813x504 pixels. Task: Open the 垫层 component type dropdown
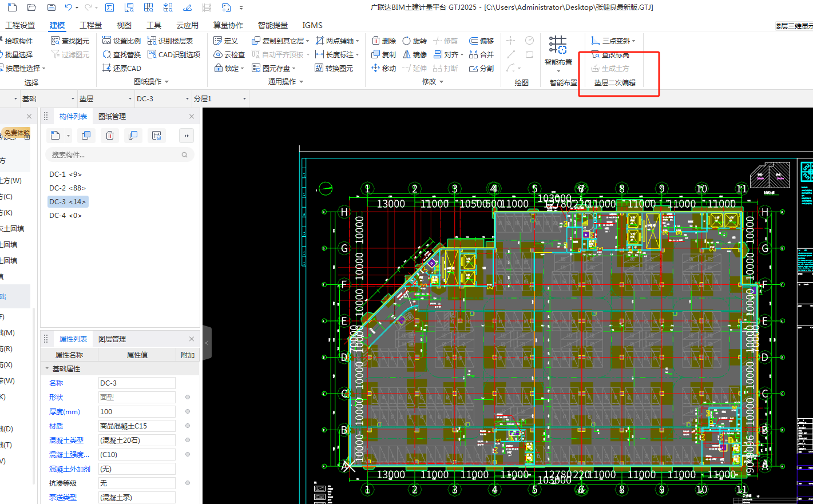tap(105, 98)
